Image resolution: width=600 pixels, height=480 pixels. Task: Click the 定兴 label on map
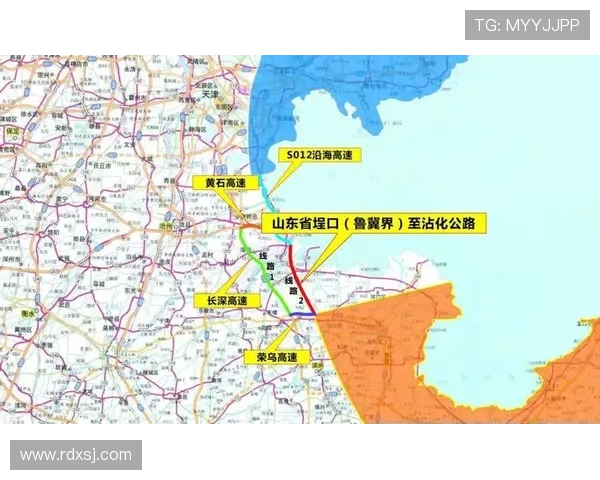[x=44, y=75]
